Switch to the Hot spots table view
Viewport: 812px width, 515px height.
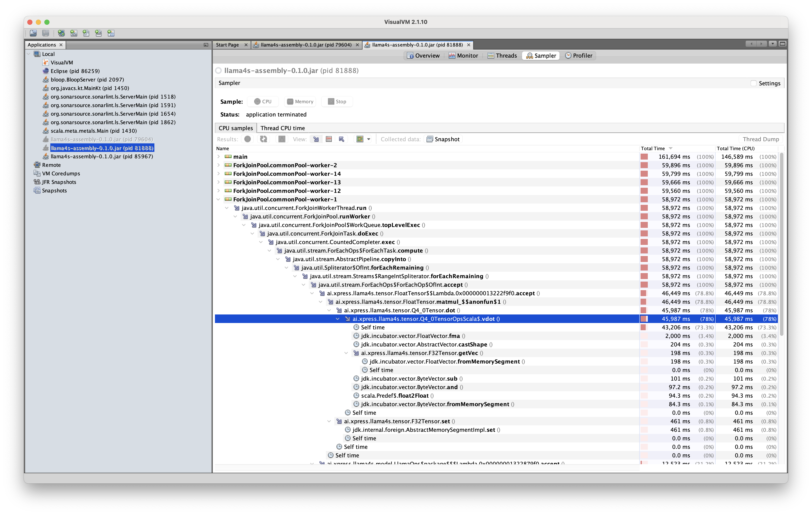(329, 139)
